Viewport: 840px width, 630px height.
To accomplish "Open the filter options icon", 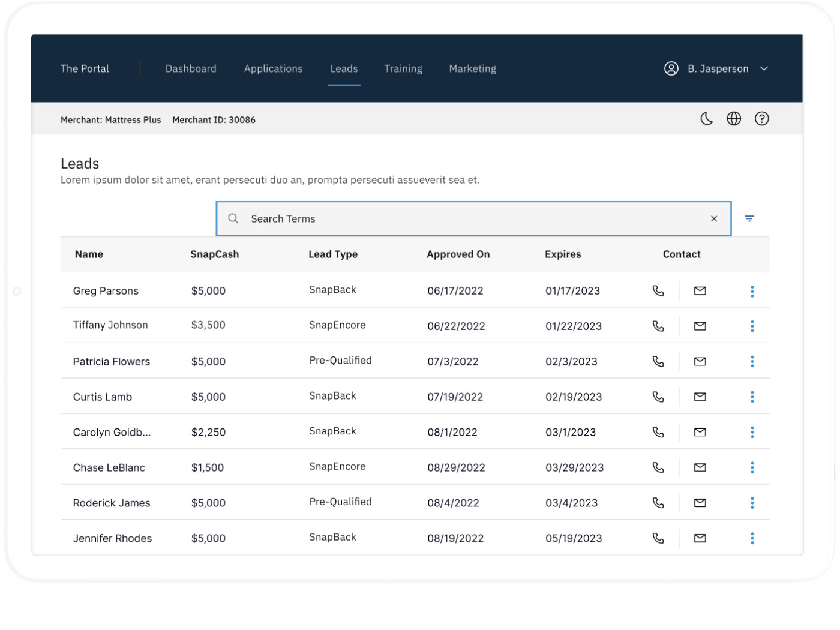I will [x=749, y=219].
